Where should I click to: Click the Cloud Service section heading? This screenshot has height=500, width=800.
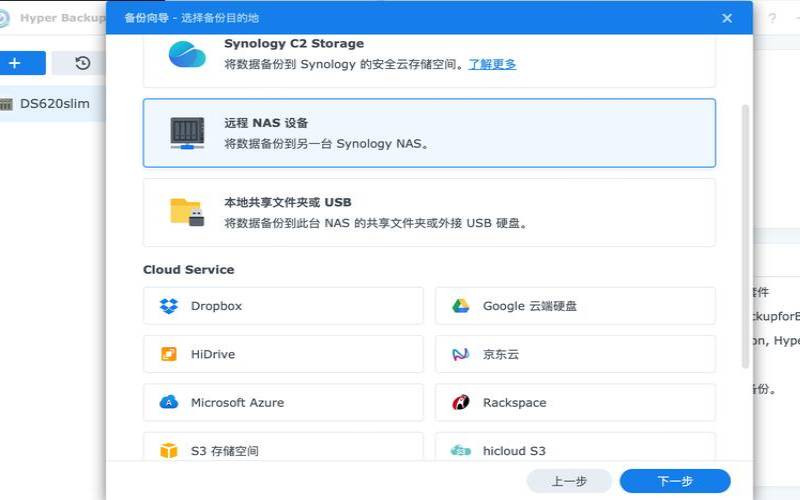188,269
